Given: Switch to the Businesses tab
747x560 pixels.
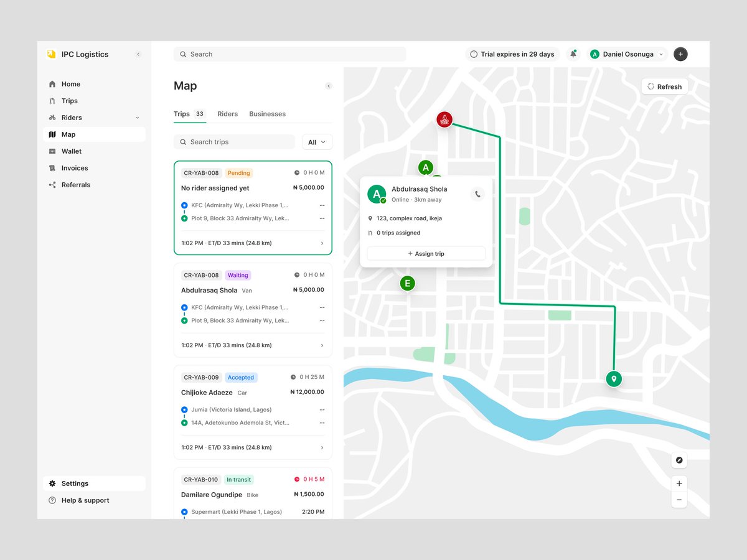Looking at the screenshot, I should point(268,114).
